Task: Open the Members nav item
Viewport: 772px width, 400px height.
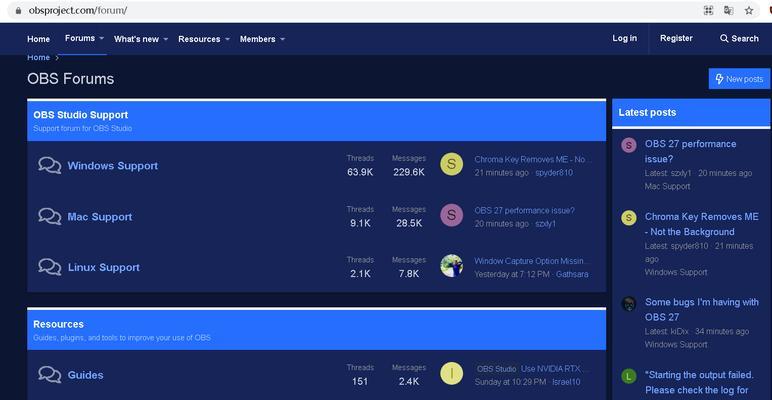Action: (x=257, y=39)
